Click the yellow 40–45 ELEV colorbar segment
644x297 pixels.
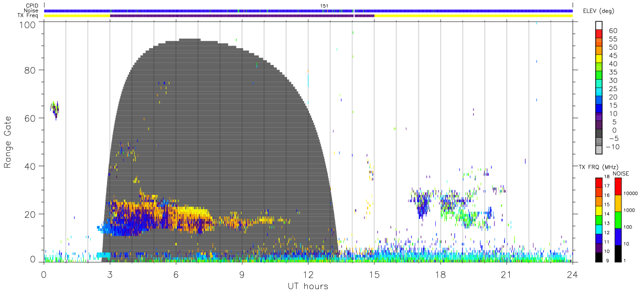pos(599,58)
